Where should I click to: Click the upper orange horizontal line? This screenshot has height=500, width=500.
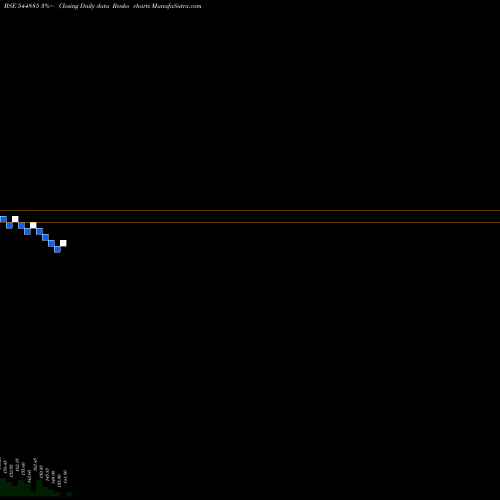(x=250, y=210)
